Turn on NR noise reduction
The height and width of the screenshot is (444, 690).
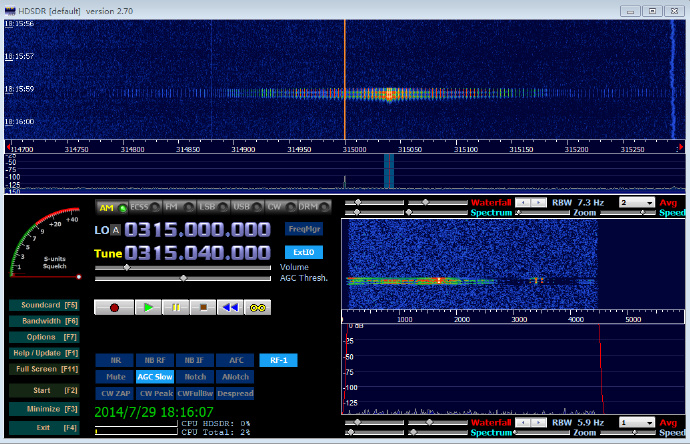tap(114, 360)
